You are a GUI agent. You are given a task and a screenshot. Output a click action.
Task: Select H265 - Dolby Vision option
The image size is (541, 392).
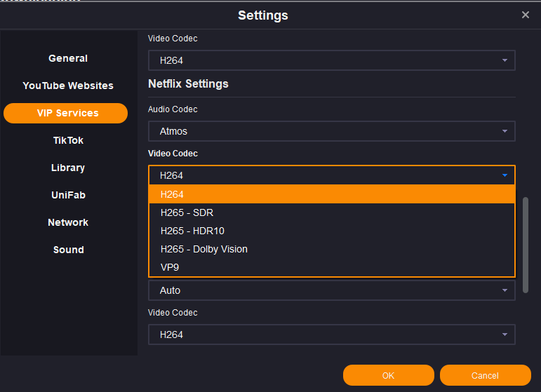331,249
